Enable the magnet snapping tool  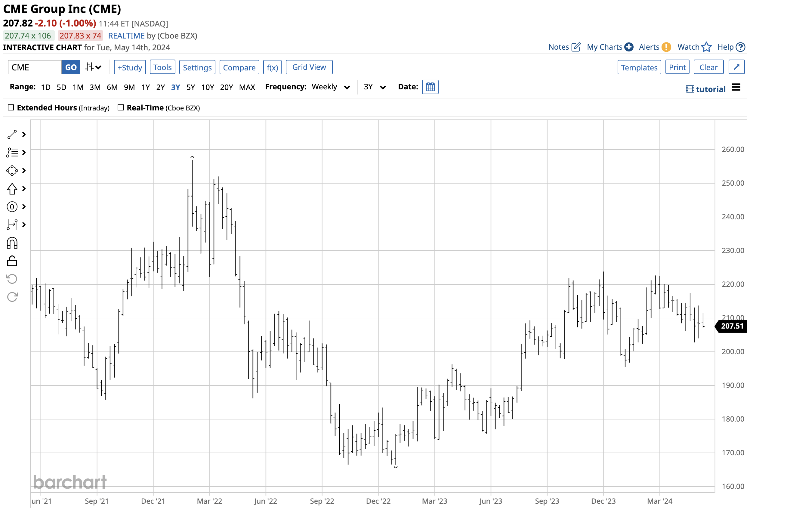pyautogui.click(x=12, y=243)
